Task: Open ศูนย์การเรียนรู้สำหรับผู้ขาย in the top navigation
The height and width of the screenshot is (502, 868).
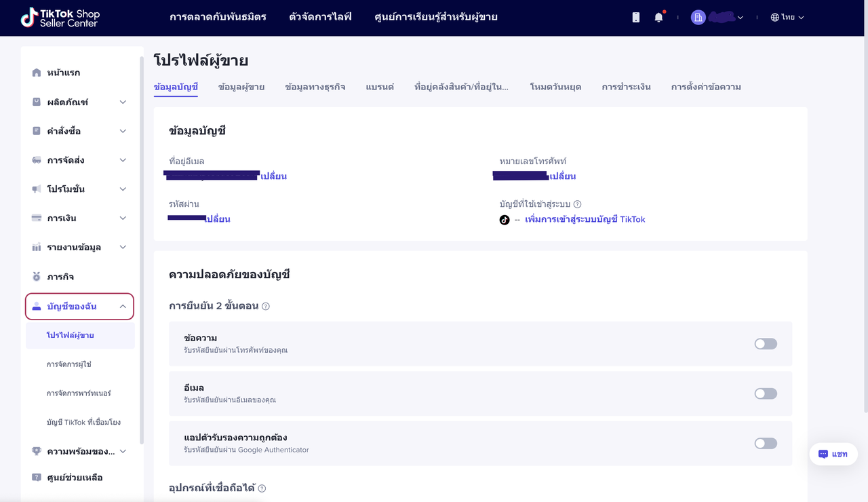Action: [x=436, y=17]
